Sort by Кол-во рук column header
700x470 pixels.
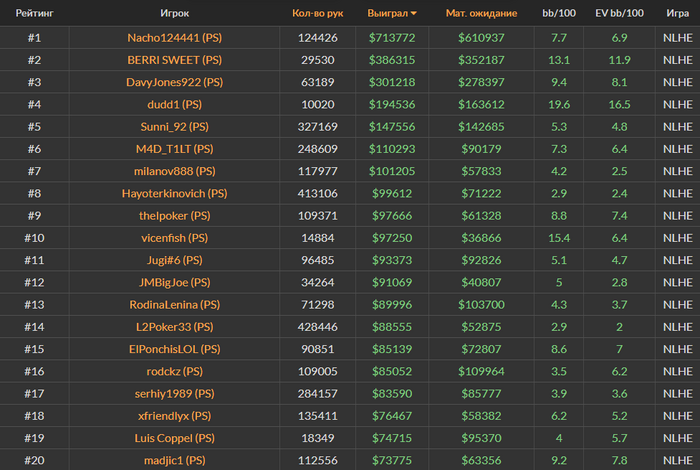point(317,13)
